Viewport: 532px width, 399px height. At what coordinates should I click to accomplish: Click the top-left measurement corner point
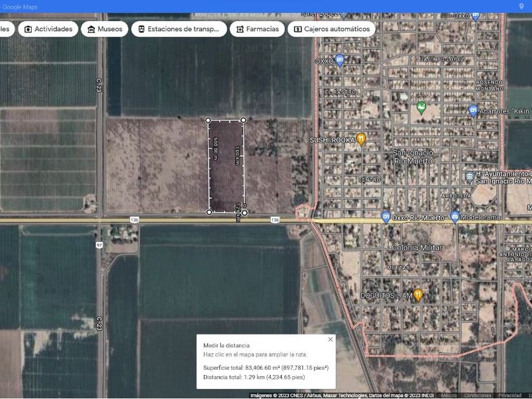tap(208, 120)
